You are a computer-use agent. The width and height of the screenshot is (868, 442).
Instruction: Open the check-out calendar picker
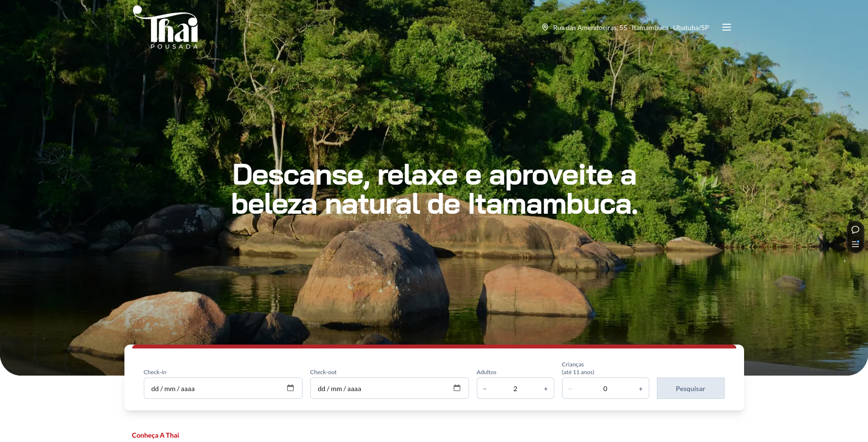tap(457, 388)
